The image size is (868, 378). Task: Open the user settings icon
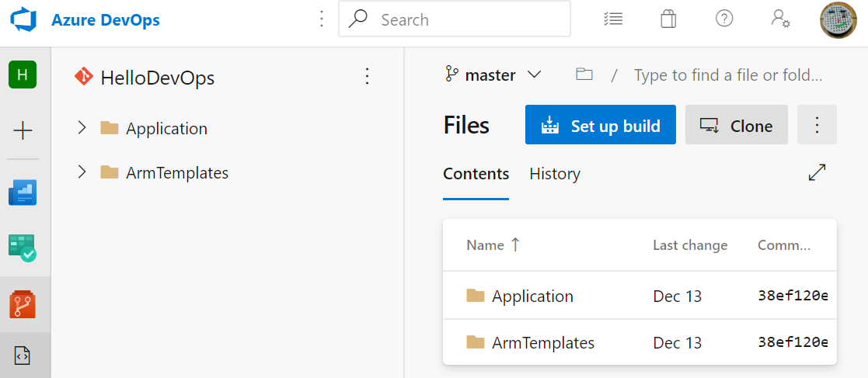780,19
